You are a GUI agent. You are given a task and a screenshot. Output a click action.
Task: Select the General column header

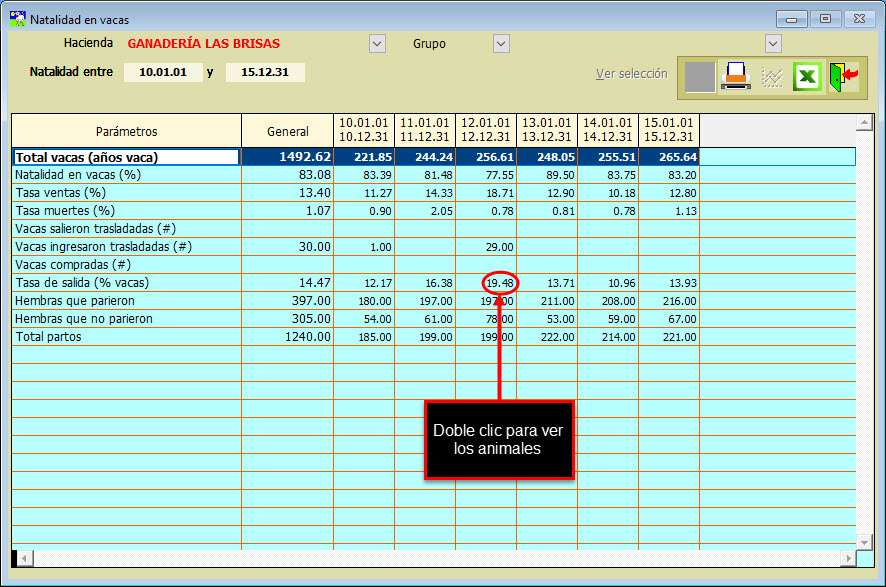pos(288,131)
